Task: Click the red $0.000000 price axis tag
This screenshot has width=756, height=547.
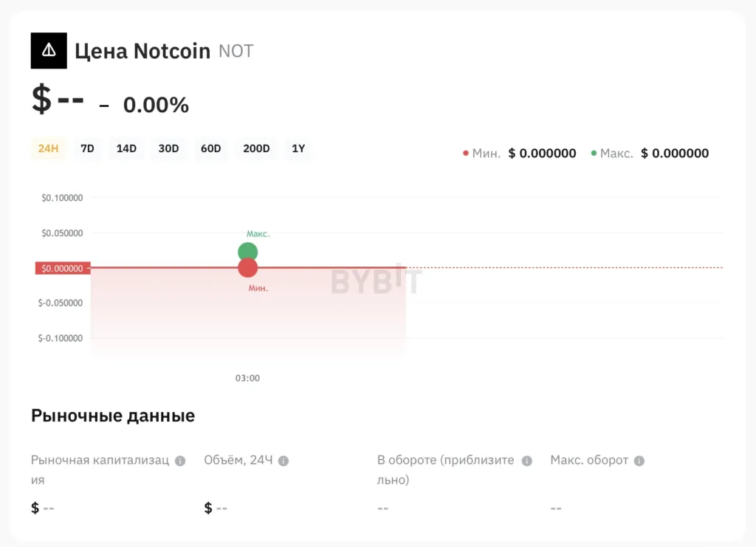Action: pyautogui.click(x=62, y=268)
